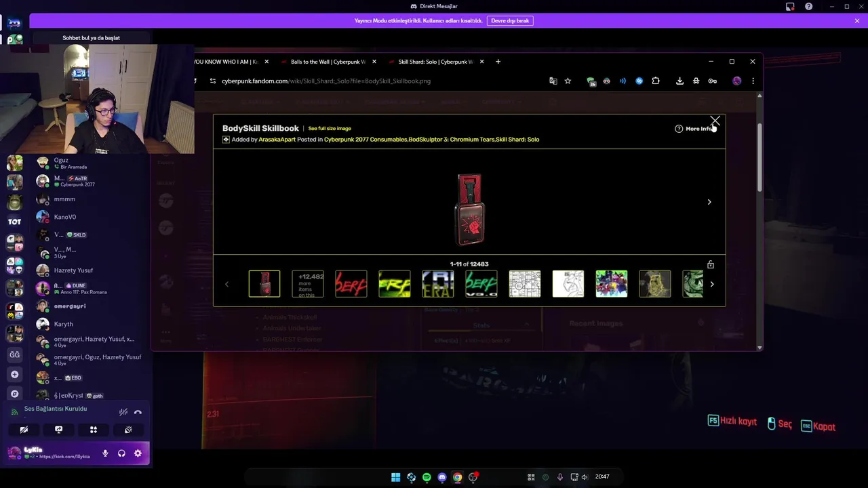868x488 pixels.
Task: Open the Shazam extension icon
Action: point(639,81)
